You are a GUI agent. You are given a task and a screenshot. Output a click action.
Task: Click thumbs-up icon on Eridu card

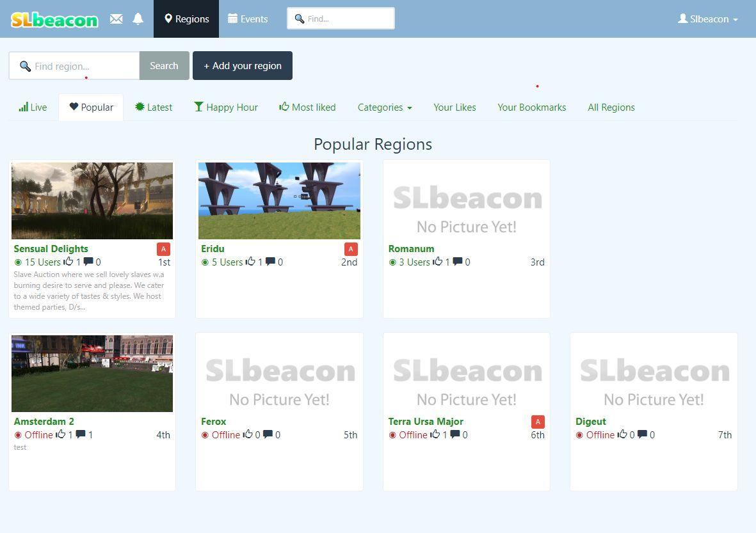pos(250,262)
